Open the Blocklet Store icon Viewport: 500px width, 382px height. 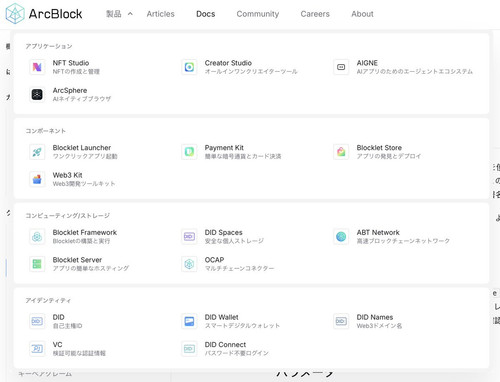point(341,152)
